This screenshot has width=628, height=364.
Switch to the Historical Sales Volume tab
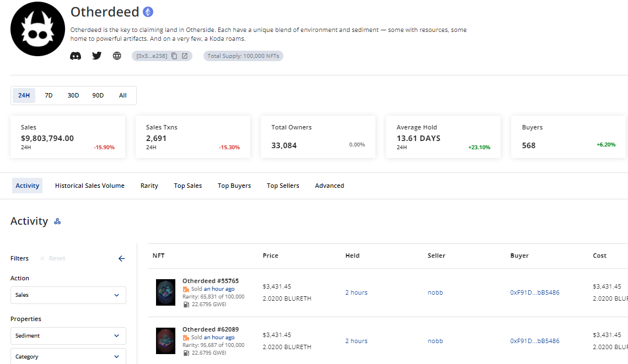pyautogui.click(x=90, y=186)
